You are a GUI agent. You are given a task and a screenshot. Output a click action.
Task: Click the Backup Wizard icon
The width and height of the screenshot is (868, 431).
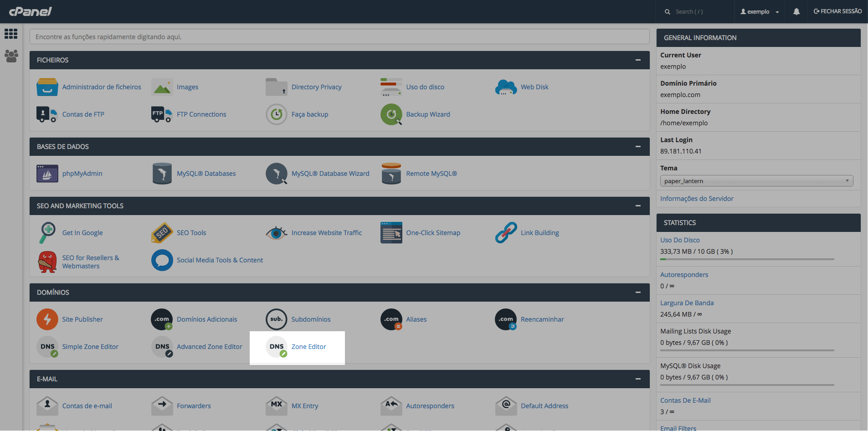click(391, 114)
